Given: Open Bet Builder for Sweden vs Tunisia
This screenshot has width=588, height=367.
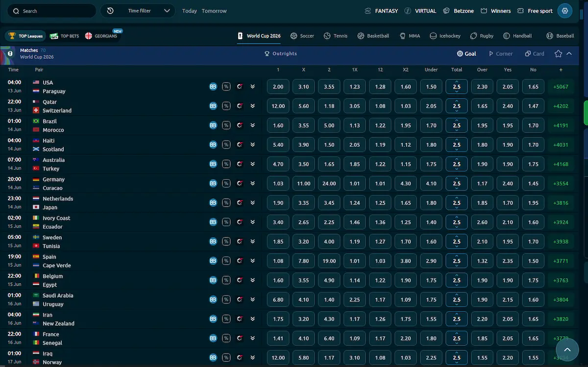Looking at the screenshot, I should 213,241.
